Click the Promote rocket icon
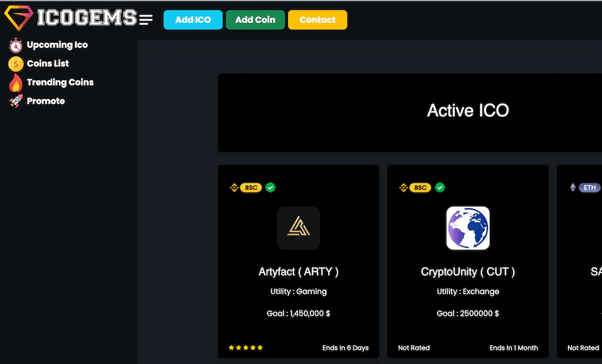The height and width of the screenshot is (364, 602). tap(16, 101)
